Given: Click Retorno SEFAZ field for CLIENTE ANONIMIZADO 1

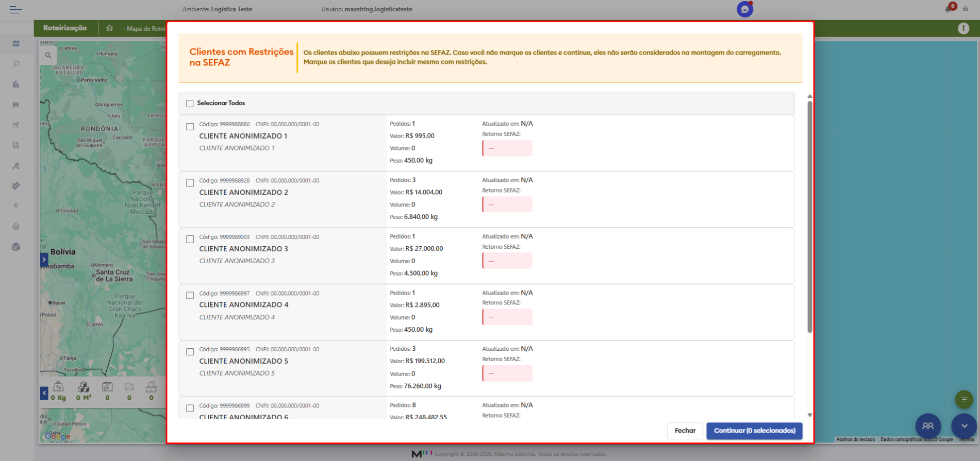Looking at the screenshot, I should coord(507,148).
